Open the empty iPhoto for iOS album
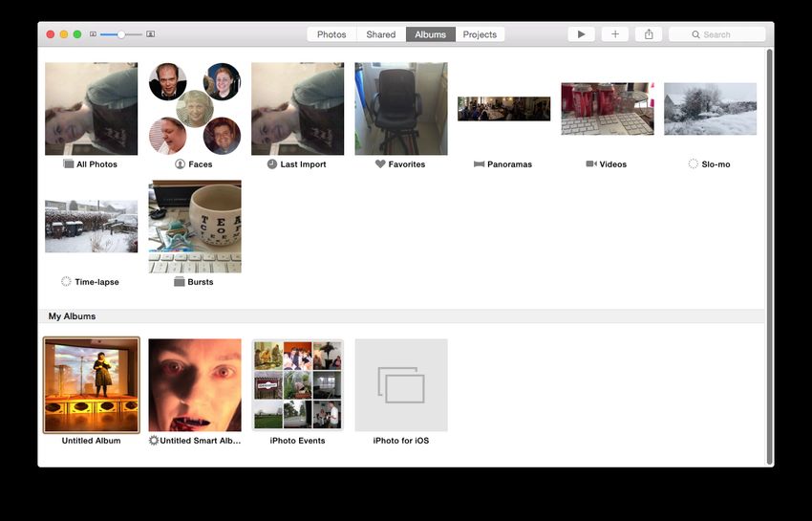812x521 pixels. click(401, 385)
